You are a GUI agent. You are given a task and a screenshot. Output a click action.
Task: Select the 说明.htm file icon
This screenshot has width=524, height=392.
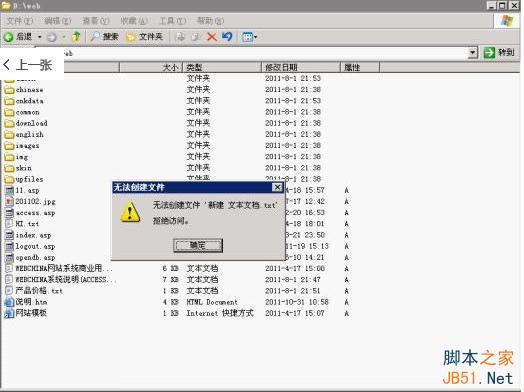point(9,302)
